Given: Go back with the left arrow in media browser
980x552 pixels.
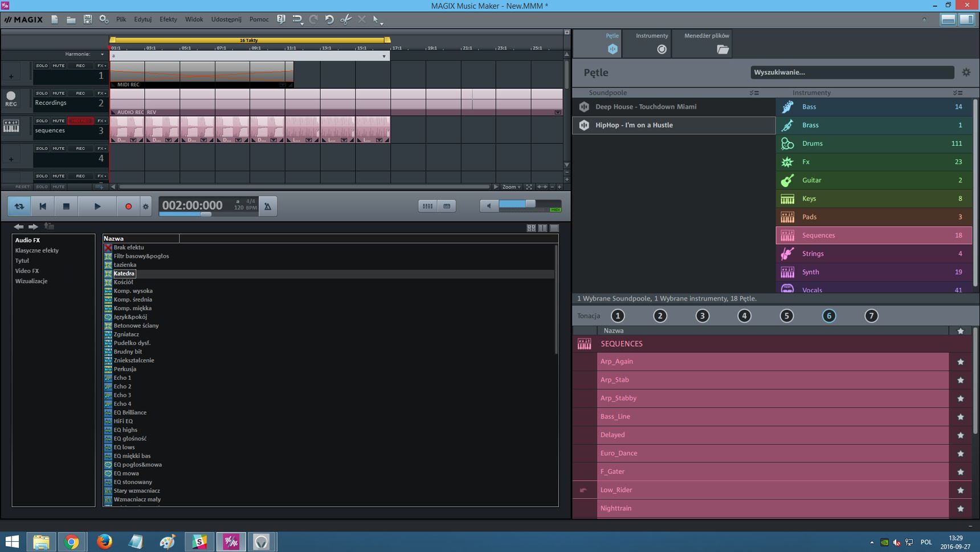Looking at the screenshot, I should coord(19,227).
